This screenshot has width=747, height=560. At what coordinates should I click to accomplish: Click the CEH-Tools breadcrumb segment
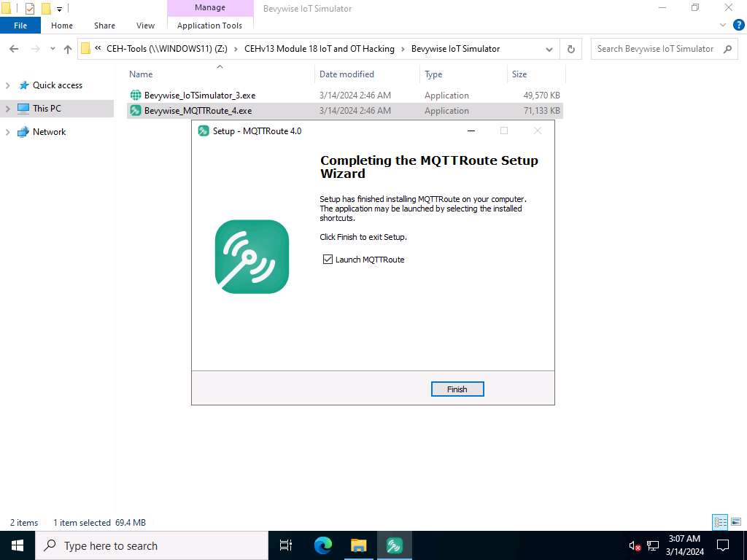tap(167, 49)
